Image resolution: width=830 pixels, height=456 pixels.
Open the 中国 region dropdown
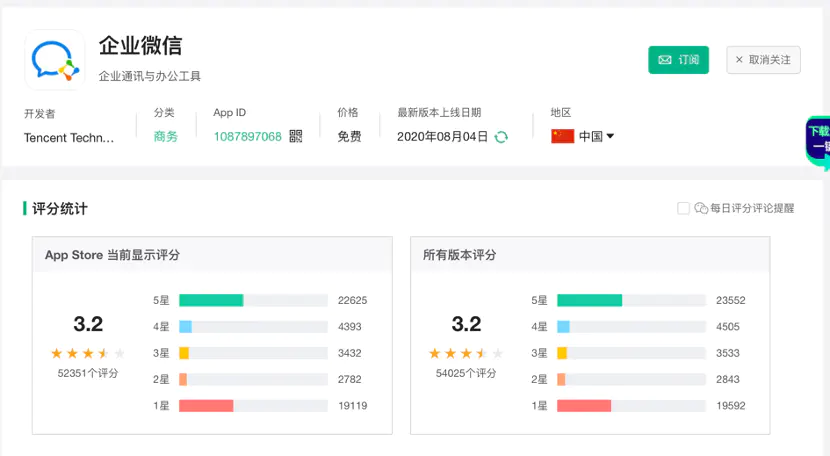tap(596, 136)
